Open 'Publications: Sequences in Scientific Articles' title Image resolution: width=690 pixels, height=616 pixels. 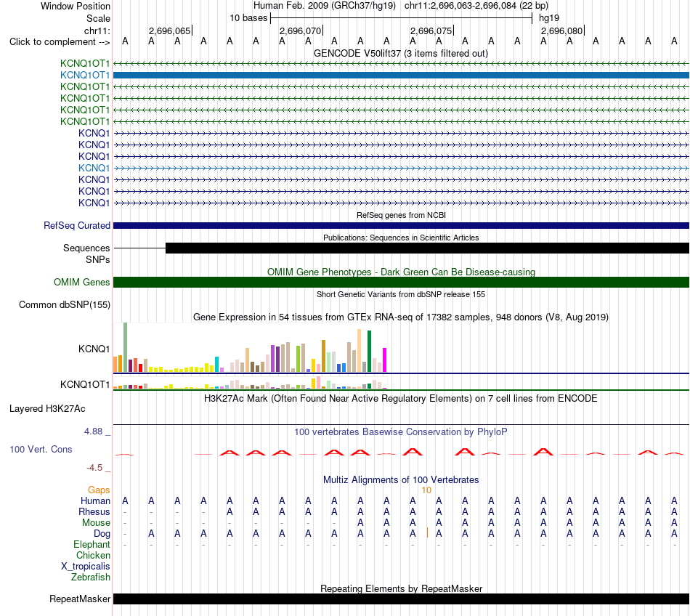(401, 238)
